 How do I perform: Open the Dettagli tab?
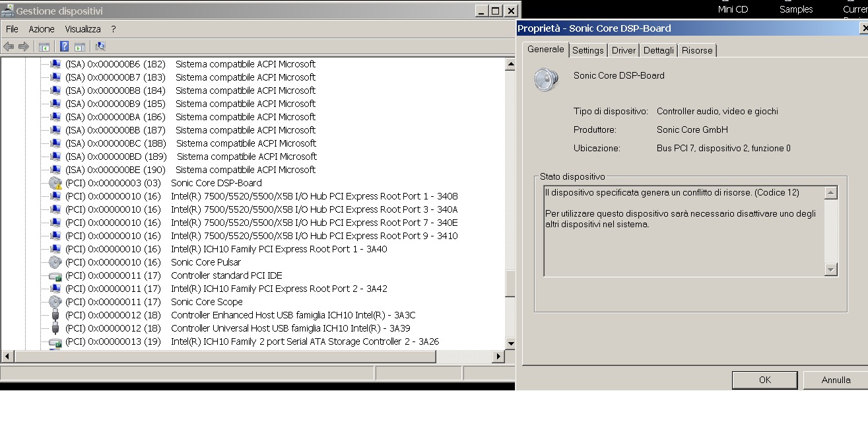coord(659,50)
